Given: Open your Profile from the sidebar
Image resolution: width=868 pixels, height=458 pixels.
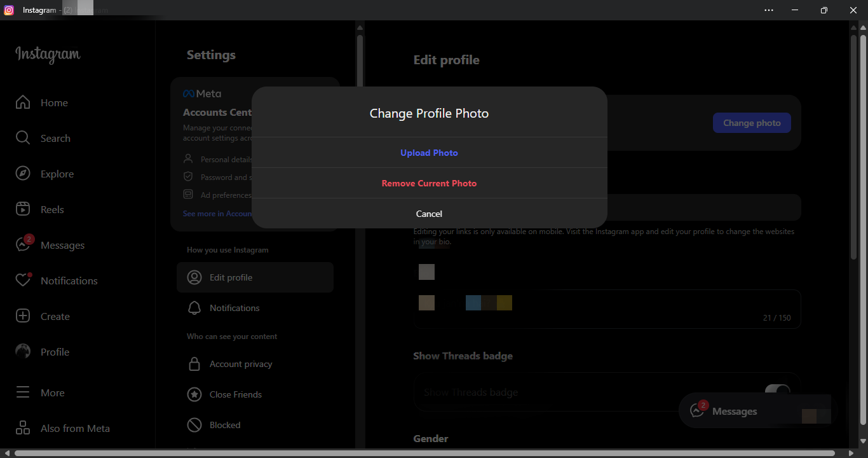Looking at the screenshot, I should coord(55,352).
